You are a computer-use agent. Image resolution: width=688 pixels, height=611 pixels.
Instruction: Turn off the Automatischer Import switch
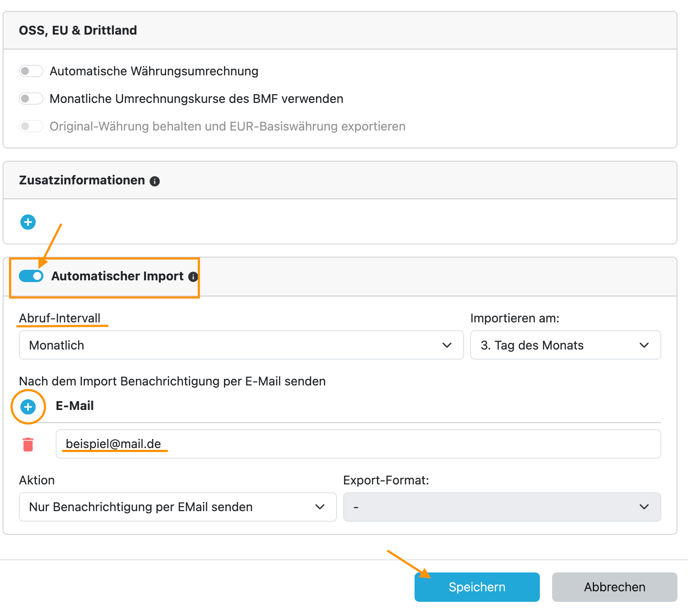click(31, 276)
